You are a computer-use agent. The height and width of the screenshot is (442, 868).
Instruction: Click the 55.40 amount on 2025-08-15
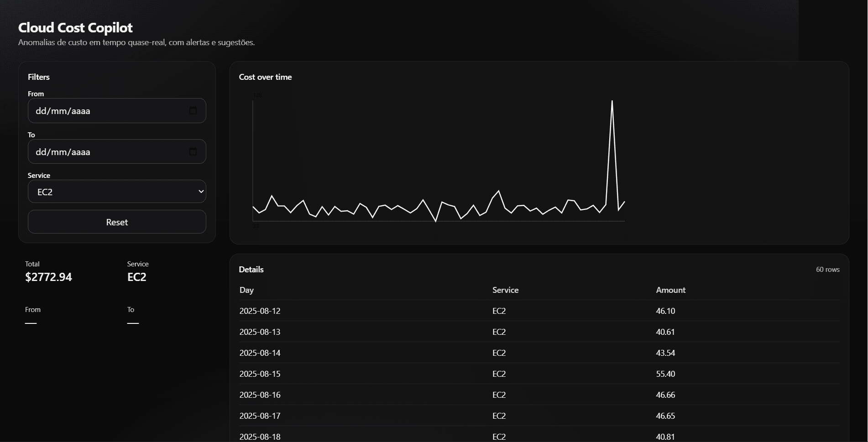[x=665, y=374]
